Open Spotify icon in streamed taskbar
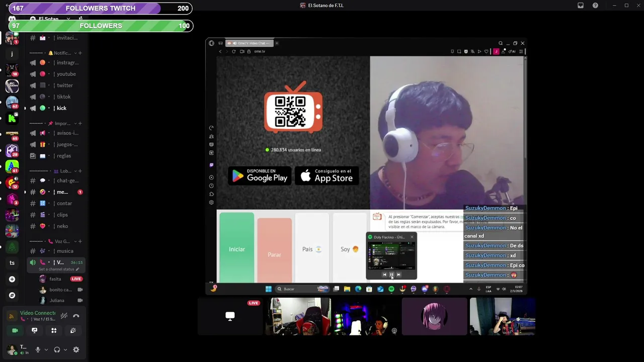The image size is (644, 362). click(x=391, y=289)
